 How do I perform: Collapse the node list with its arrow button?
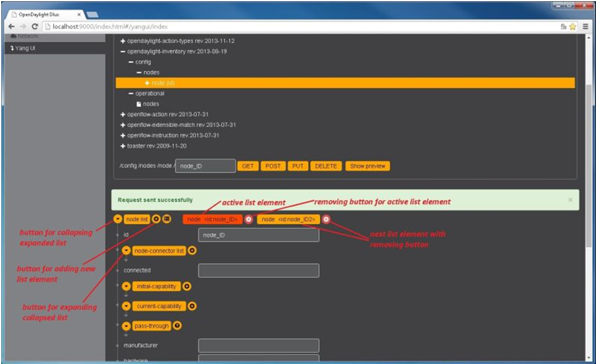[118, 219]
